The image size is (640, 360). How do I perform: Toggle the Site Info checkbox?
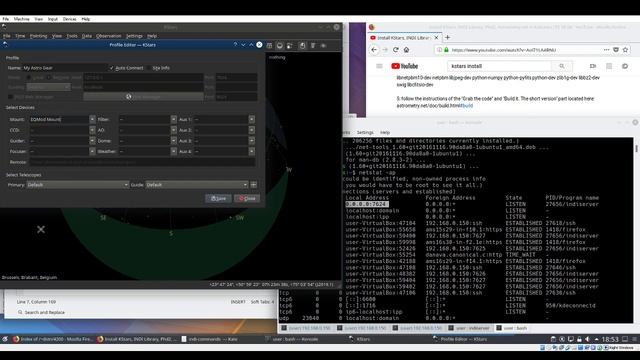tap(149, 68)
